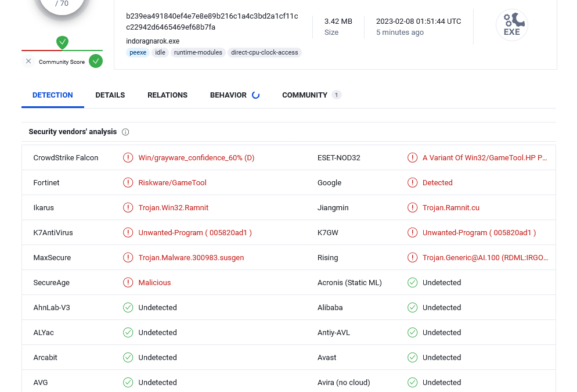Click the '5 minutes ago' text

coord(400,33)
